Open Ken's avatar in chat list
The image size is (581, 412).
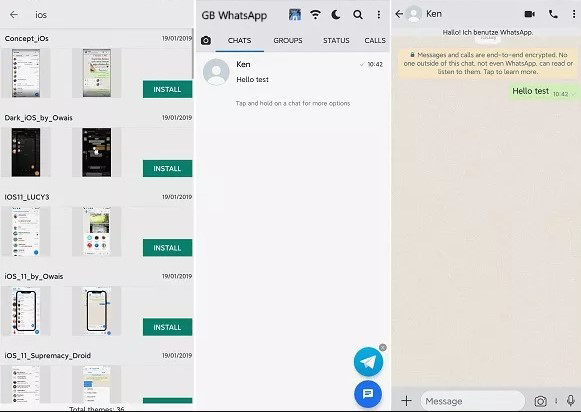pos(216,72)
